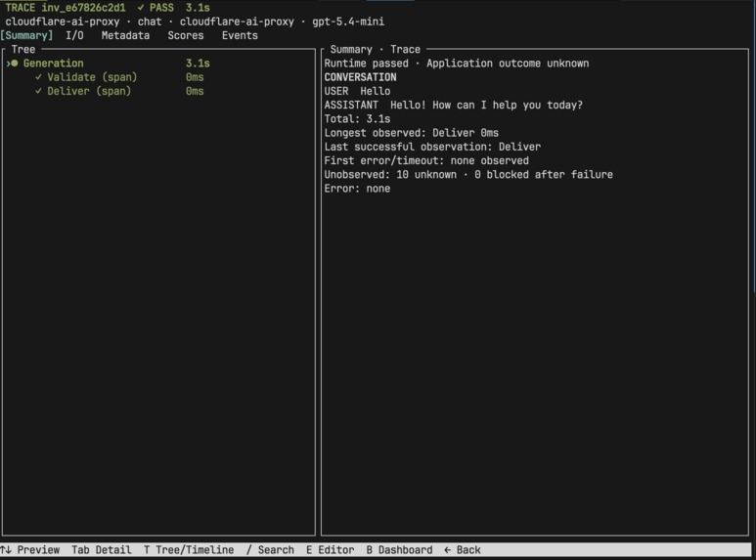Viewport: 756px width, 560px height.
Task: Click the Tree panel title
Action: (23, 50)
